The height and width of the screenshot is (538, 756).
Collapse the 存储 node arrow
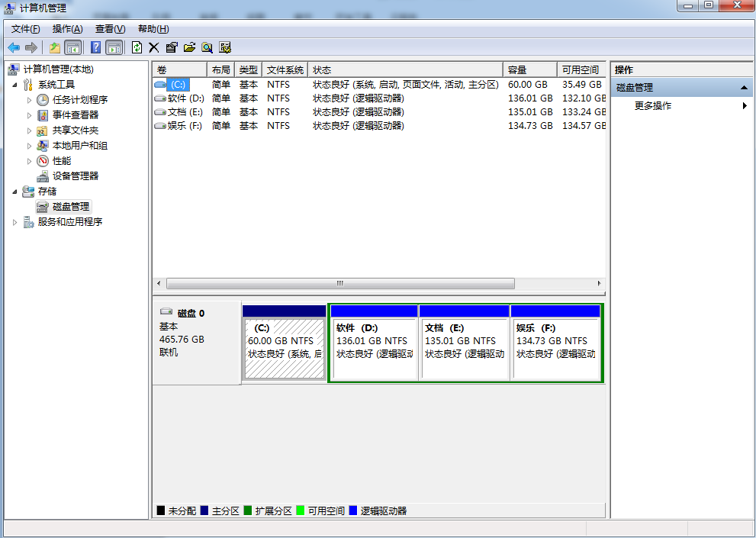15,192
